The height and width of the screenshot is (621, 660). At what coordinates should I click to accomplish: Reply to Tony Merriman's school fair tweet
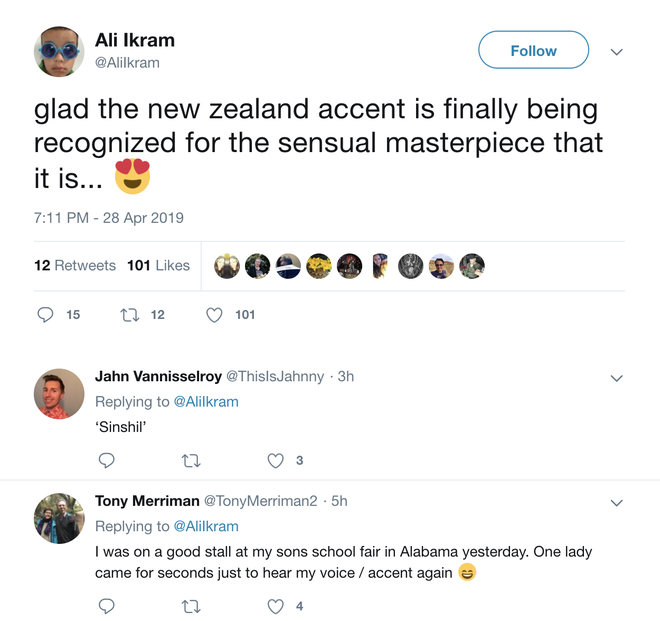[x=107, y=606]
